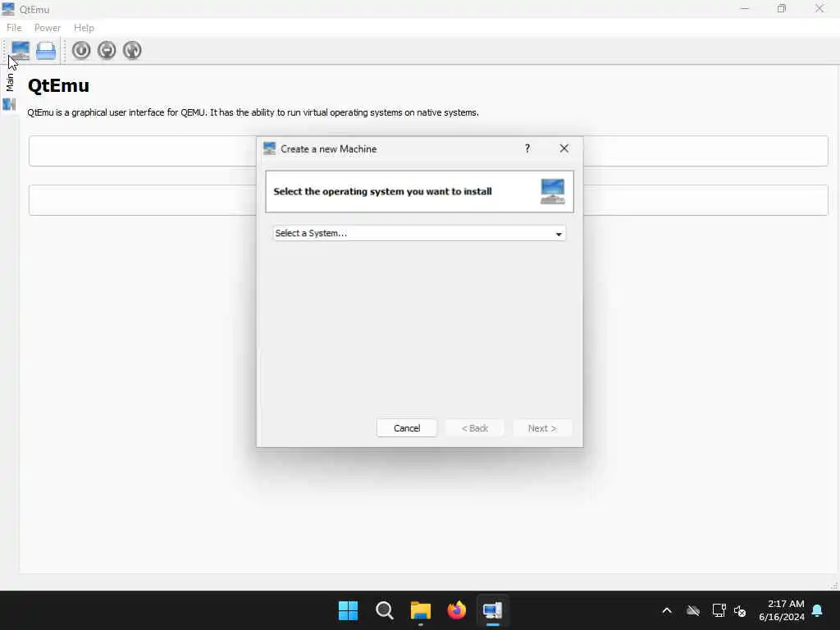Click the Stop machine toolbar icon
The image size is (840, 630).
(107, 50)
